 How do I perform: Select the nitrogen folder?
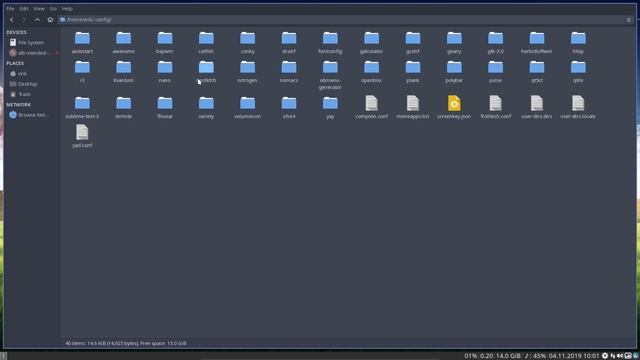point(247,71)
